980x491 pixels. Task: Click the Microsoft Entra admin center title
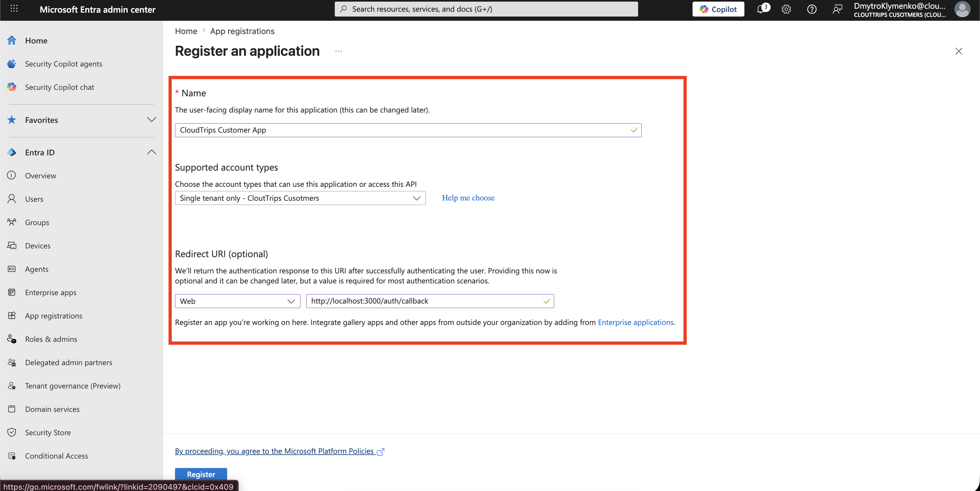[98, 9]
